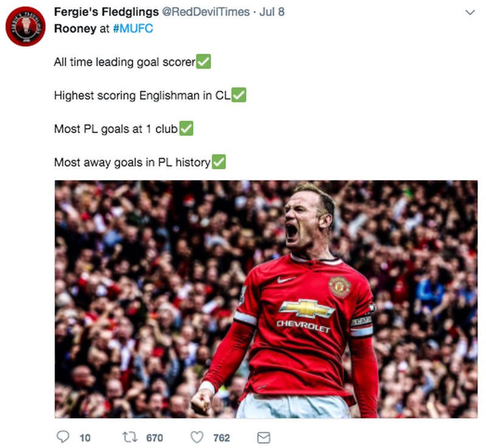The height and width of the screenshot is (448, 486).
Task: Open the Rooney celebration photo
Action: [x=266, y=299]
